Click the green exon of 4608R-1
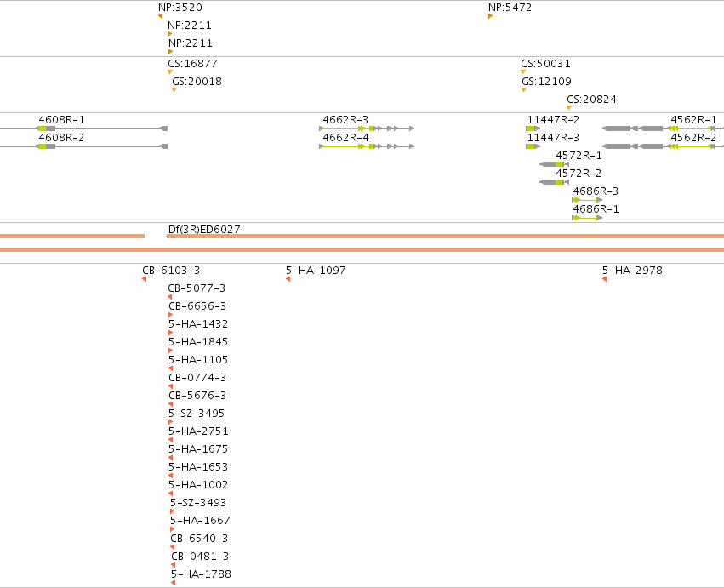The width and height of the screenshot is (724, 588). [x=42, y=128]
